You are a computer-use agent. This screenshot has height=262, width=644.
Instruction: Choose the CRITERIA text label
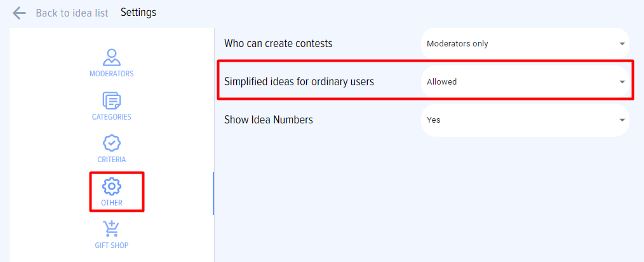(111, 160)
